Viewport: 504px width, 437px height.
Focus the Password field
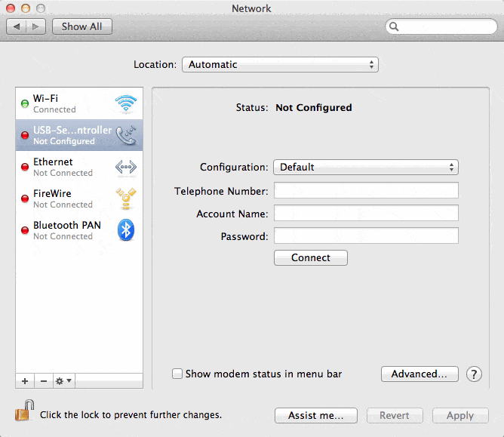366,235
